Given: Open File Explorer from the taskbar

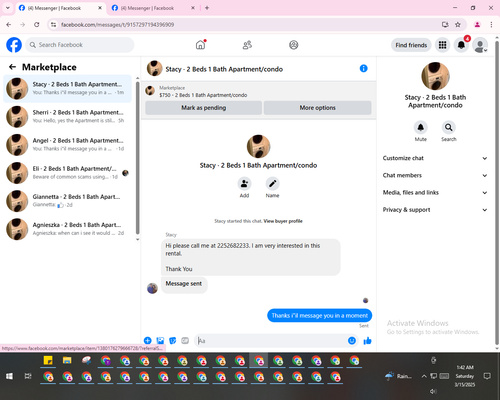Looking at the screenshot, I should 67,360.
